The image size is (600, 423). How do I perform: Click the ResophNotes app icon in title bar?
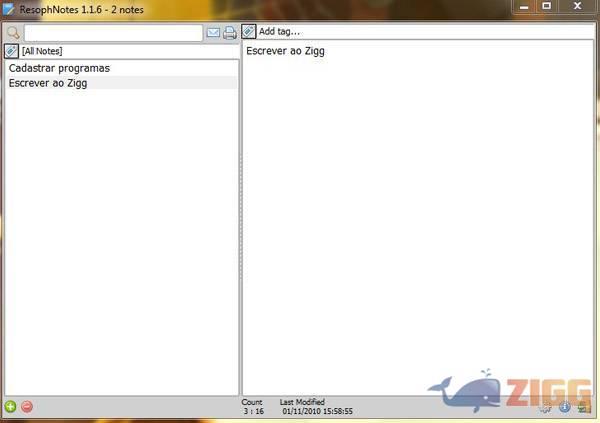point(9,8)
